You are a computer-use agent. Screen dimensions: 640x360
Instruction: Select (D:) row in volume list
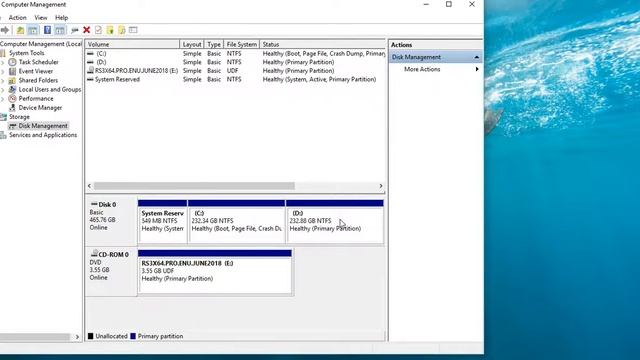click(236, 62)
